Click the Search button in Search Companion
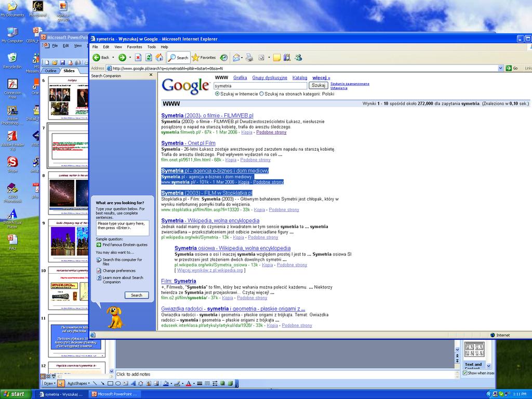Image resolution: width=532 pixels, height=399 pixels. click(x=137, y=295)
